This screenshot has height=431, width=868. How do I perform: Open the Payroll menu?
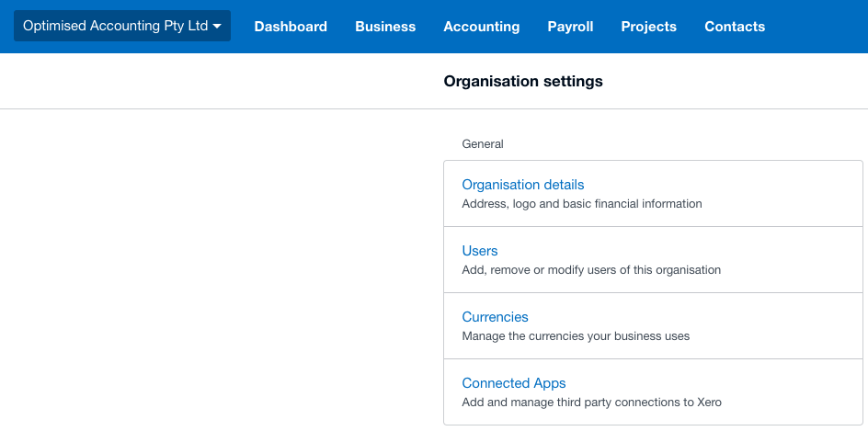click(570, 27)
